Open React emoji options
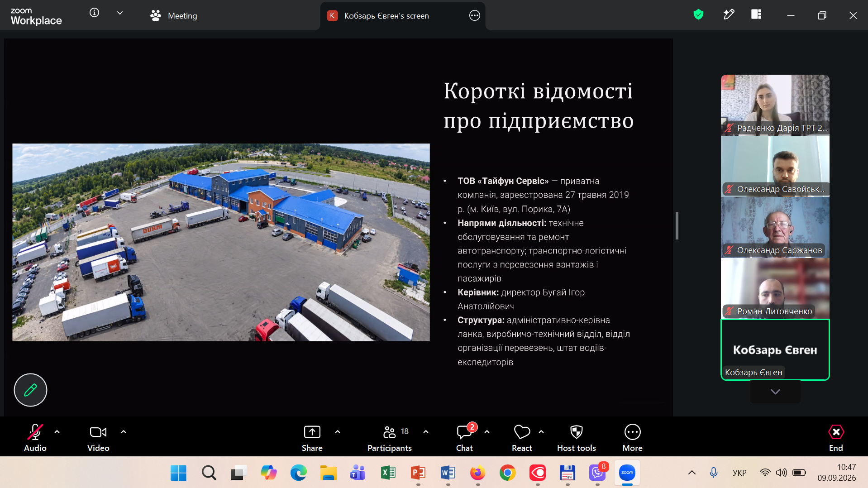The height and width of the screenshot is (488, 868). click(522, 438)
